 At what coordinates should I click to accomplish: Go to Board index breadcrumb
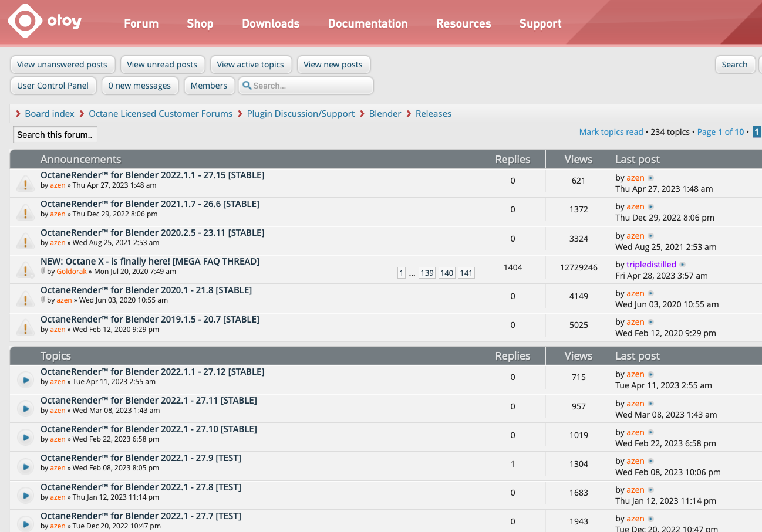49,114
